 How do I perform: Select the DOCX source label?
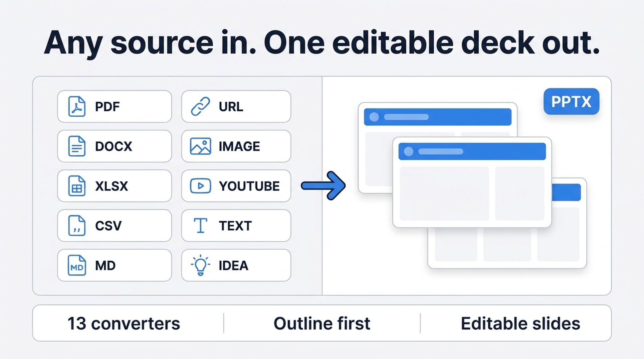click(x=113, y=146)
